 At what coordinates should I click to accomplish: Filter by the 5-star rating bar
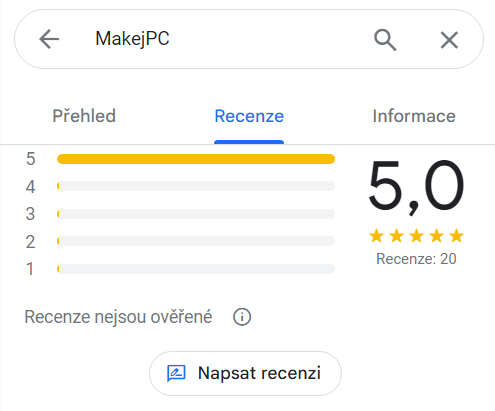pos(196,159)
